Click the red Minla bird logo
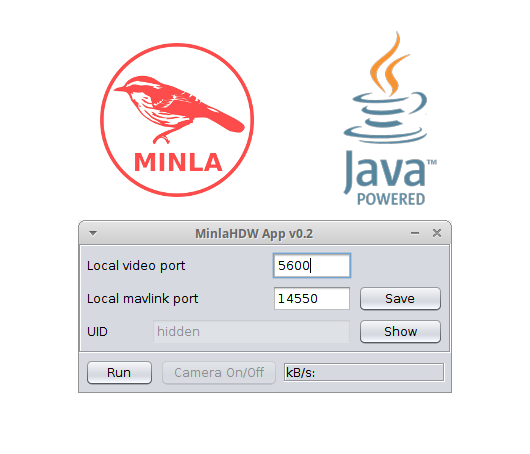 click(x=177, y=120)
